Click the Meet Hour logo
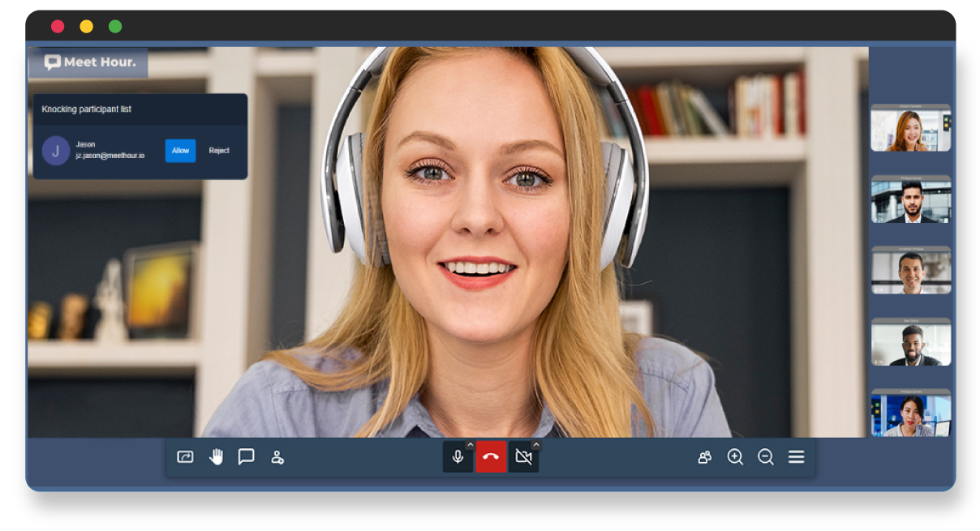Image resolution: width=980 pixels, height=531 pixels. [89, 62]
